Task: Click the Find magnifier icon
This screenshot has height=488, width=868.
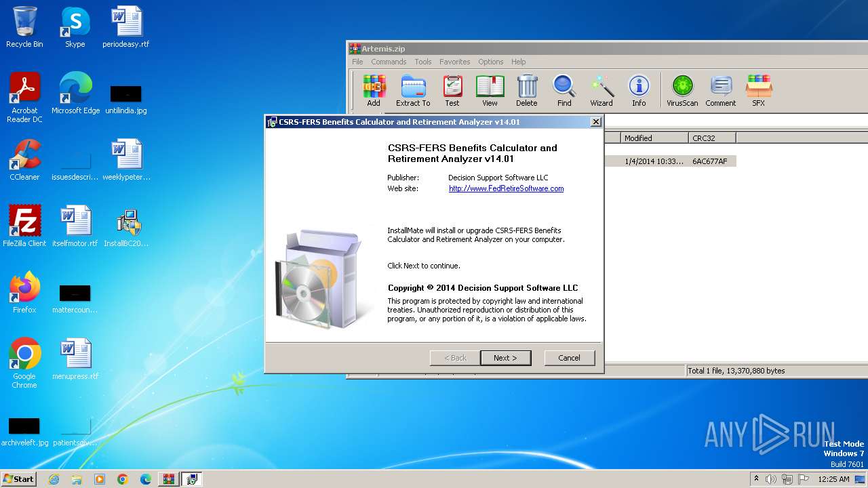Action: pyautogui.click(x=564, y=91)
